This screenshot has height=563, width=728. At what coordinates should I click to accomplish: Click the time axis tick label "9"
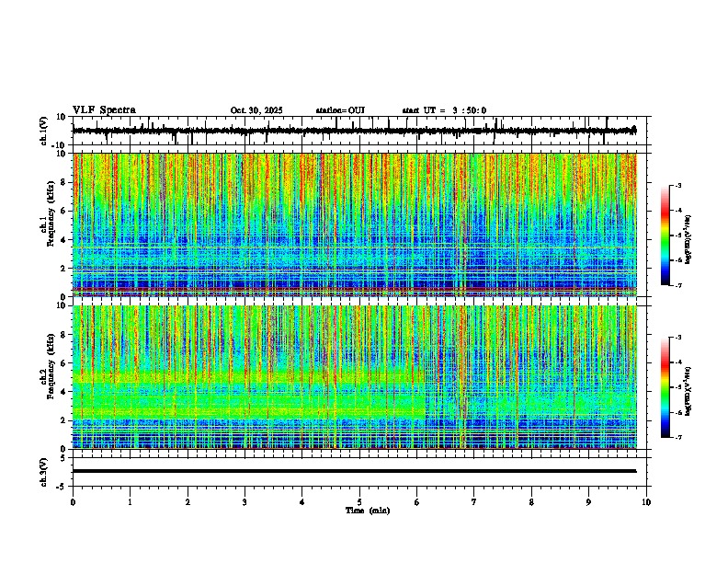(x=588, y=502)
